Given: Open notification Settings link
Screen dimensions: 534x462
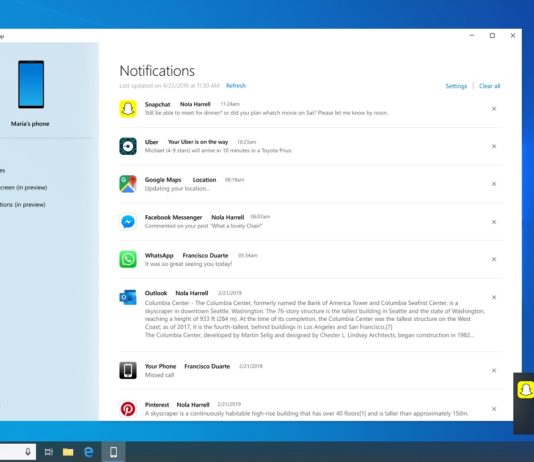Looking at the screenshot, I should [x=456, y=86].
